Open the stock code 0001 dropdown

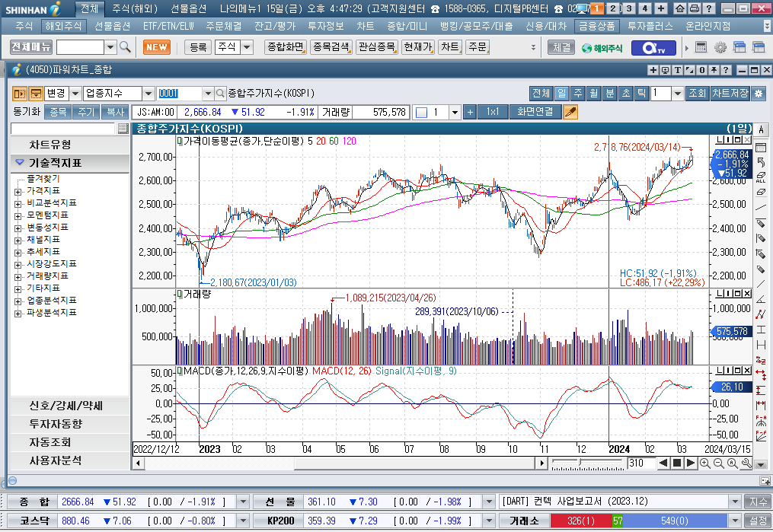point(208,93)
